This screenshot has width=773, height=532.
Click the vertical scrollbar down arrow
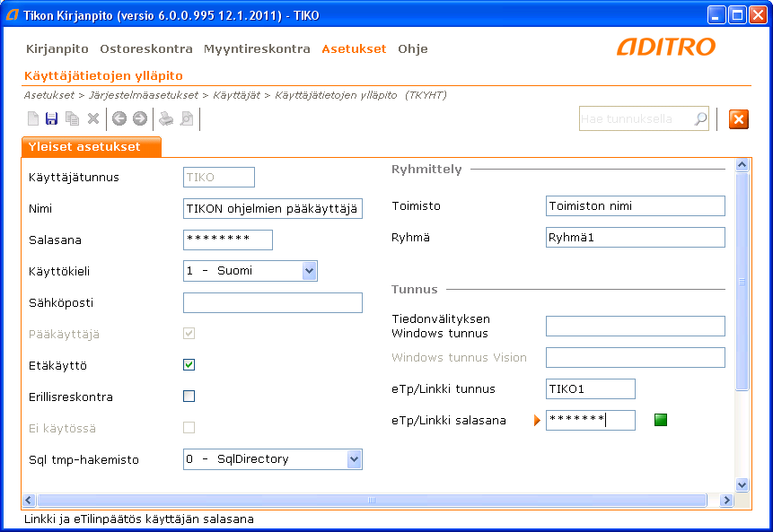[x=742, y=484]
